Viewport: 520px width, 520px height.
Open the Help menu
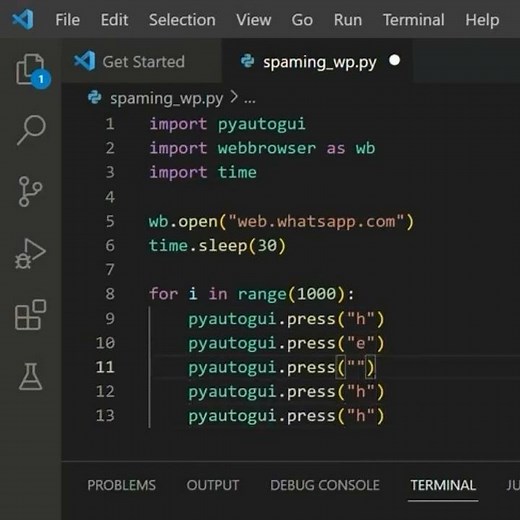click(482, 20)
